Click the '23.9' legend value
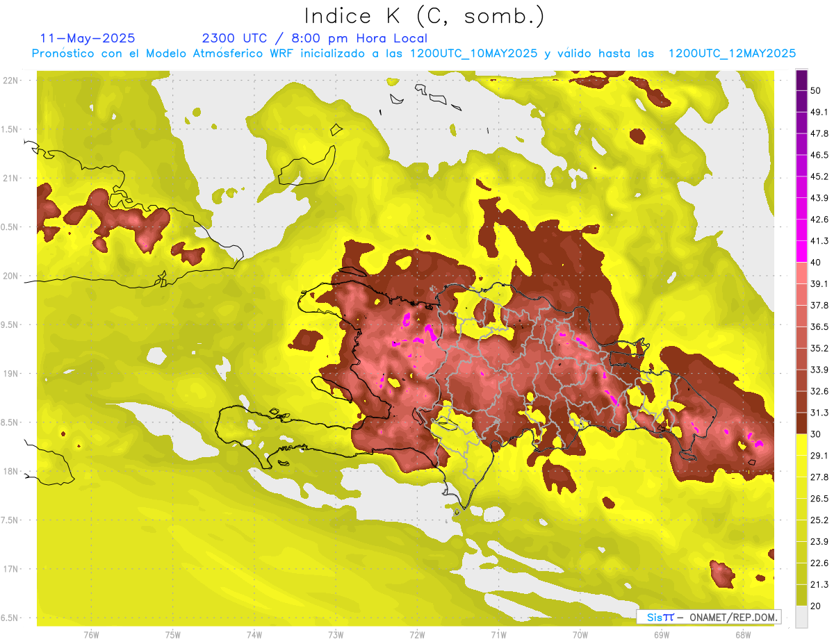 click(x=819, y=541)
